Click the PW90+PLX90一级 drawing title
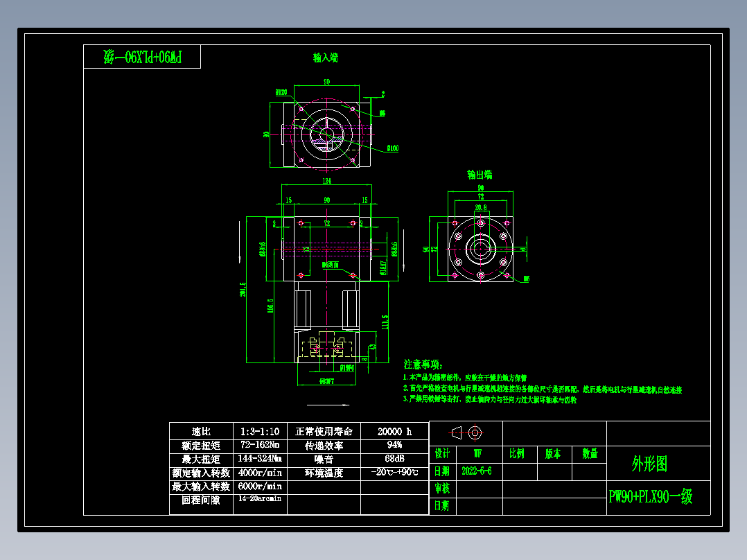This screenshot has height=560, width=747. click(x=650, y=497)
